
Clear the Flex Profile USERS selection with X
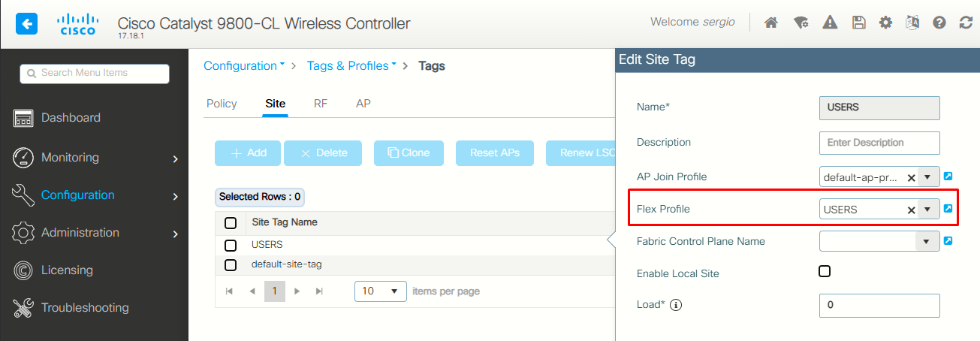[911, 210]
